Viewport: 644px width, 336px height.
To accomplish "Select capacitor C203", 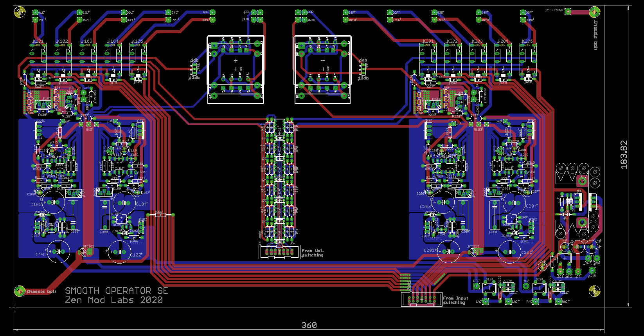I will click(443, 202).
